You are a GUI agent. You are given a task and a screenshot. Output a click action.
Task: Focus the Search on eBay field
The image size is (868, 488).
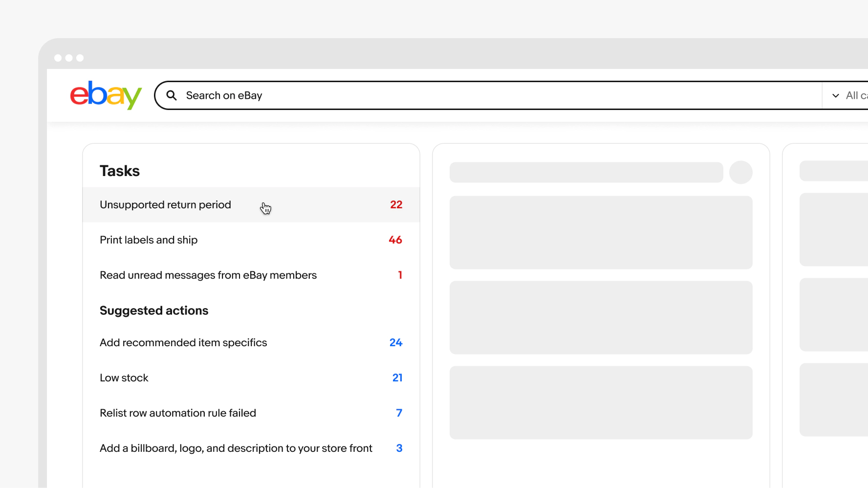click(x=489, y=95)
